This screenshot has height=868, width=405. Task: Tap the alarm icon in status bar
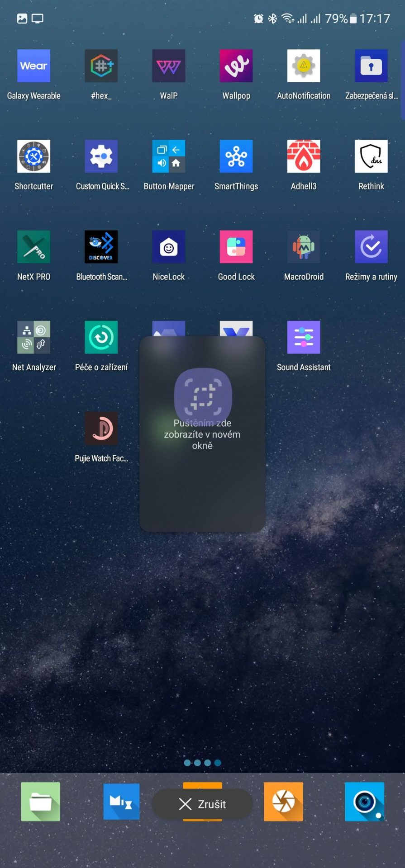[x=258, y=19]
